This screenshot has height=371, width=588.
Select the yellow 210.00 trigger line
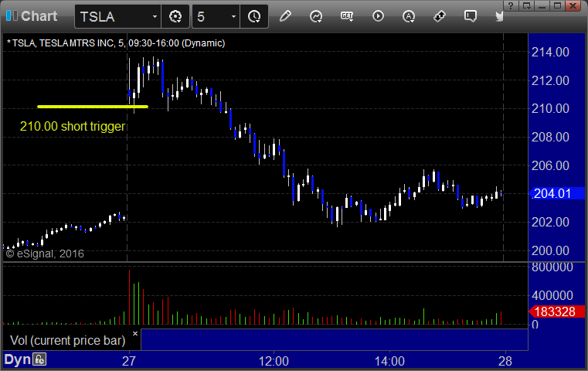93,107
